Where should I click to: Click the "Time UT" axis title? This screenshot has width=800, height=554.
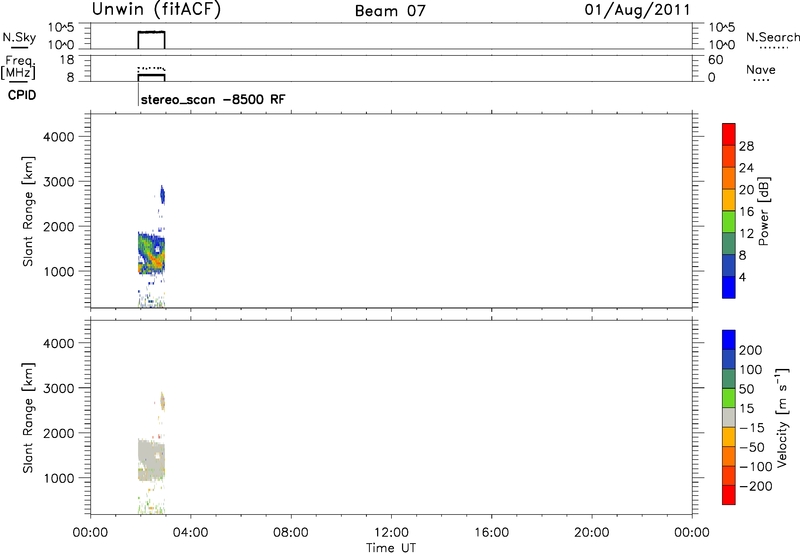click(x=391, y=548)
